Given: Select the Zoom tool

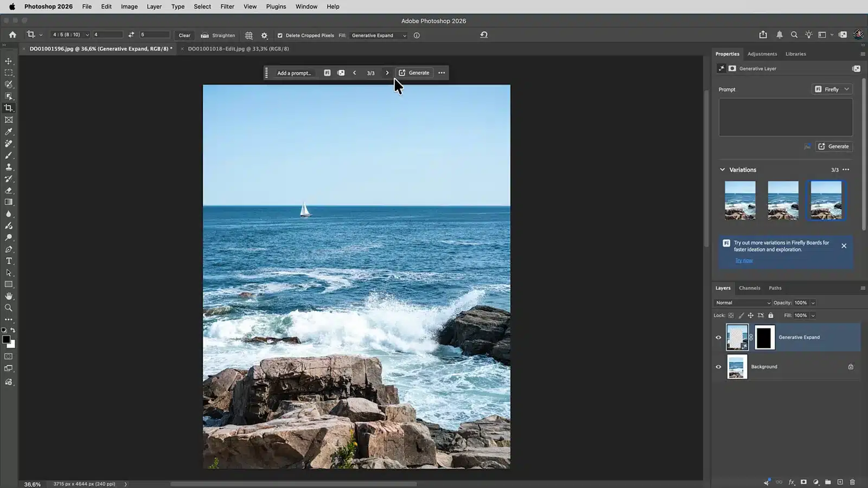Looking at the screenshot, I should [9, 308].
